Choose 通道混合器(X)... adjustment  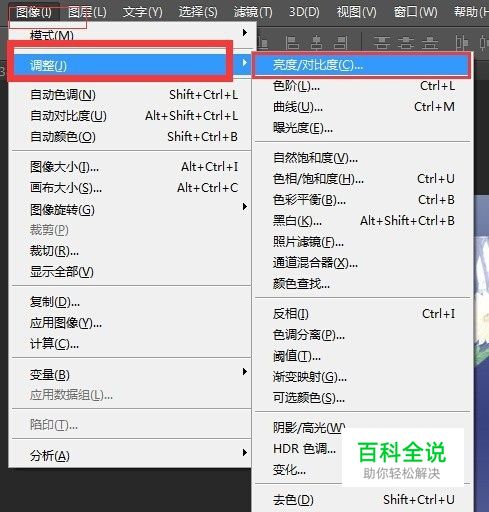[362, 263]
